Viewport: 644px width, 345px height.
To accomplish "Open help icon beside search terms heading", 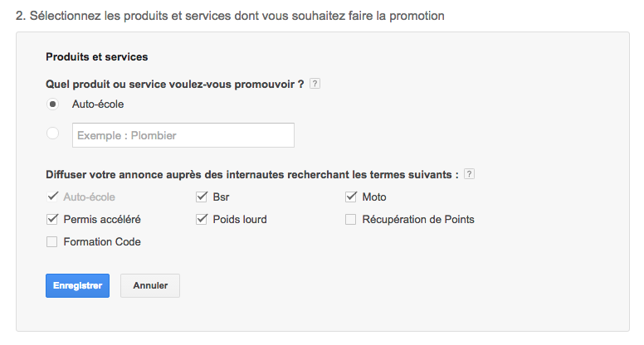I will [469, 174].
